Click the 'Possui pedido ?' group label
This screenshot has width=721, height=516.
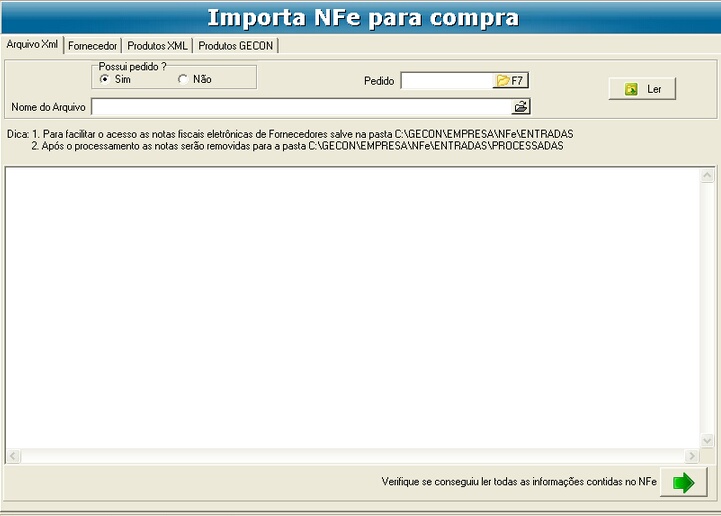coord(132,67)
